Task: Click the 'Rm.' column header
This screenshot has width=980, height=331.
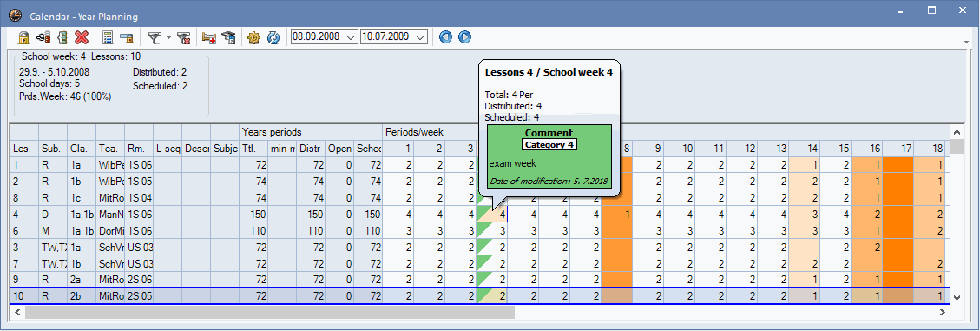Action: [139, 149]
